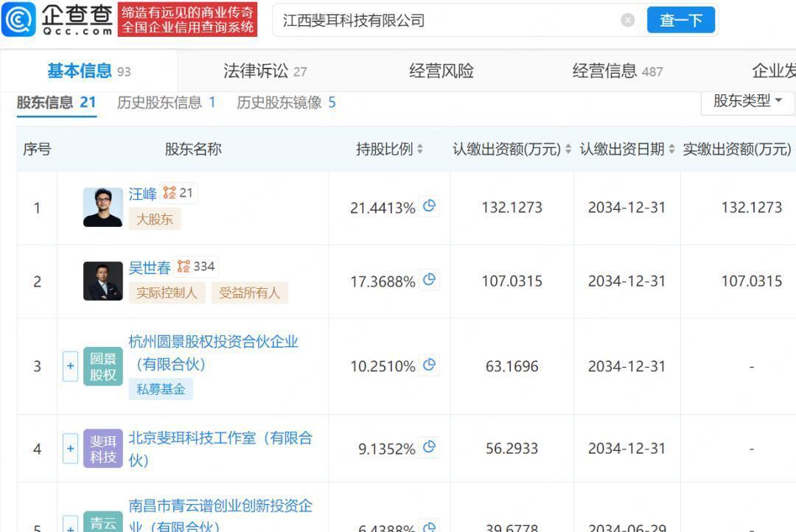The image size is (796, 532).
Task: Expand row 4 北京斐珥科技工作室 plus button
Action: (71, 448)
